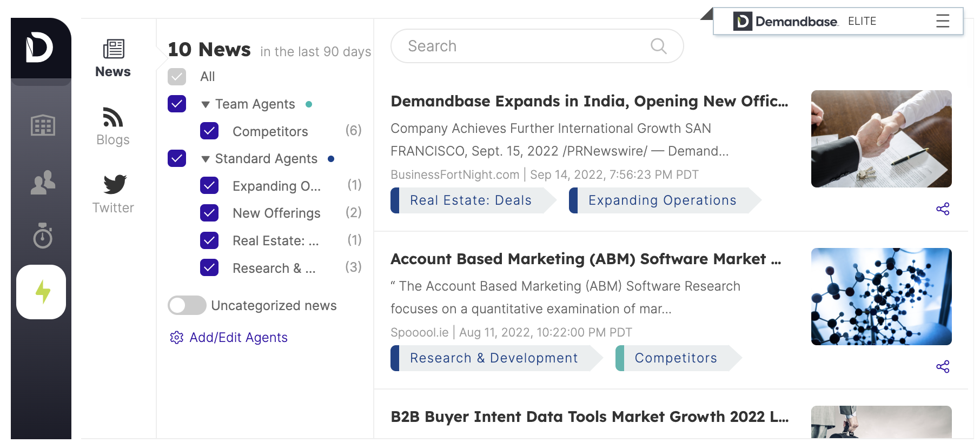The image size is (980, 443).
Task: Click the Research & Development tag
Action: pyautogui.click(x=497, y=358)
